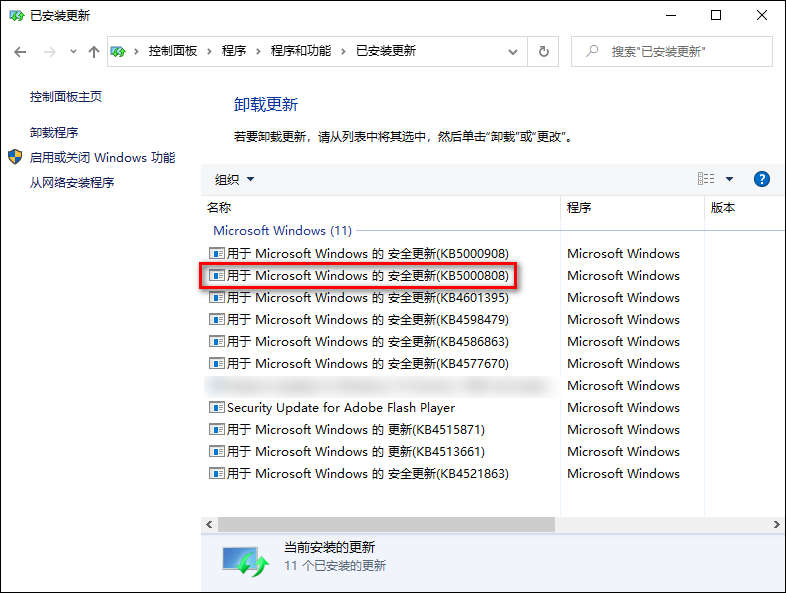The image size is (786, 593).
Task: Click the horizontal scrollbar thumb
Action: point(386,524)
